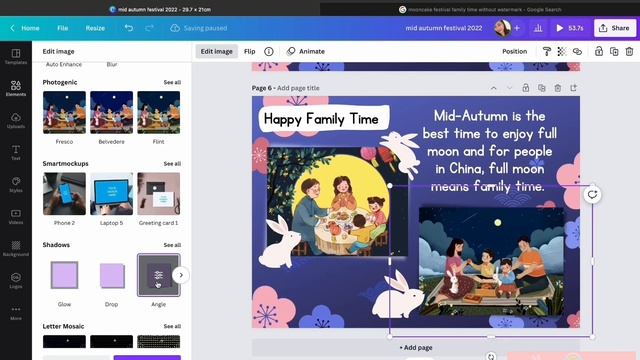
Task: Apply the Glow shadow effect
Action: point(64,275)
